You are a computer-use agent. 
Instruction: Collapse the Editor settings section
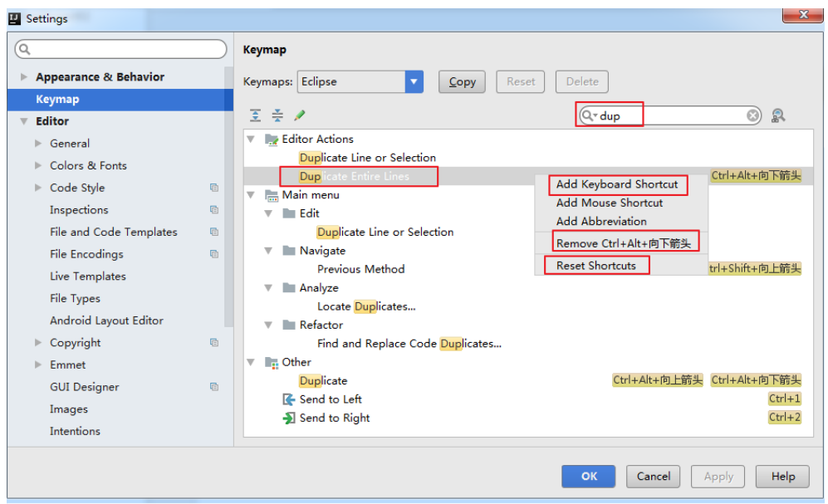(x=24, y=121)
